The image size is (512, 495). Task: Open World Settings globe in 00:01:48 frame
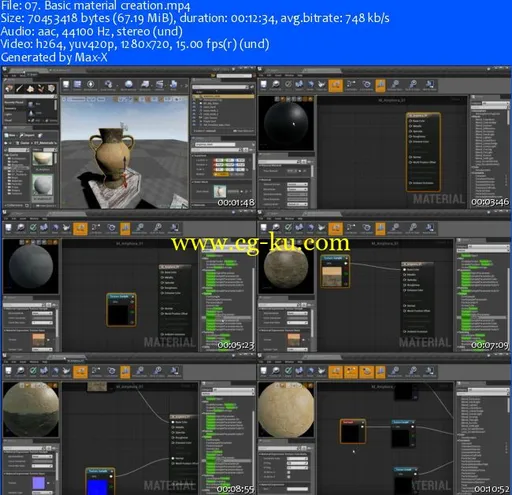pos(129,85)
